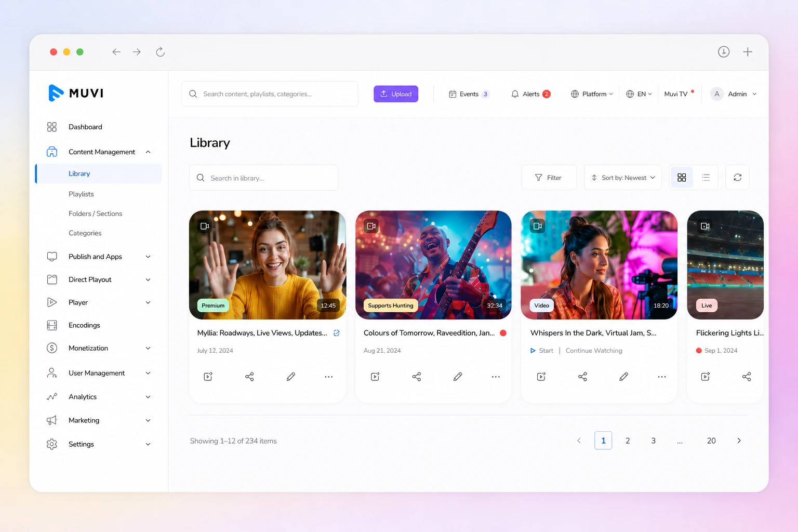Open the Sort by: Newest dropdown
The height and width of the screenshot is (532, 798).
(x=623, y=178)
